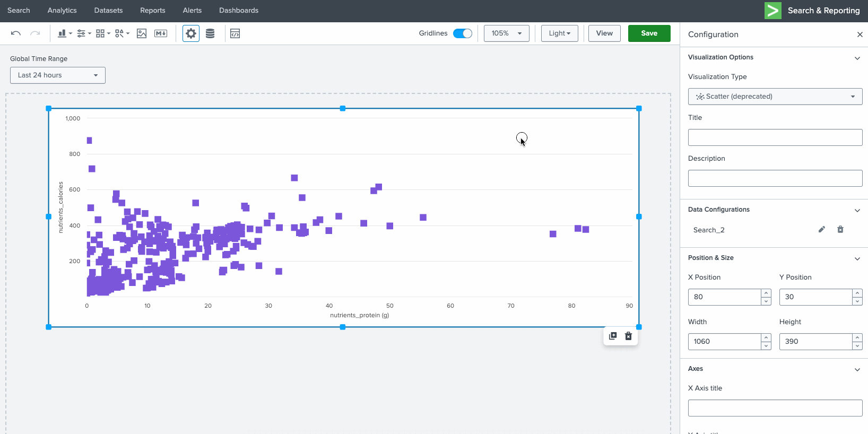Collapse the Position & Size section

pos(857,258)
